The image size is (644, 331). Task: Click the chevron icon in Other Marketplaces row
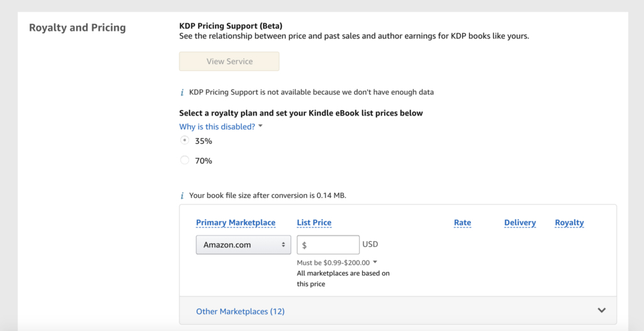coord(601,310)
